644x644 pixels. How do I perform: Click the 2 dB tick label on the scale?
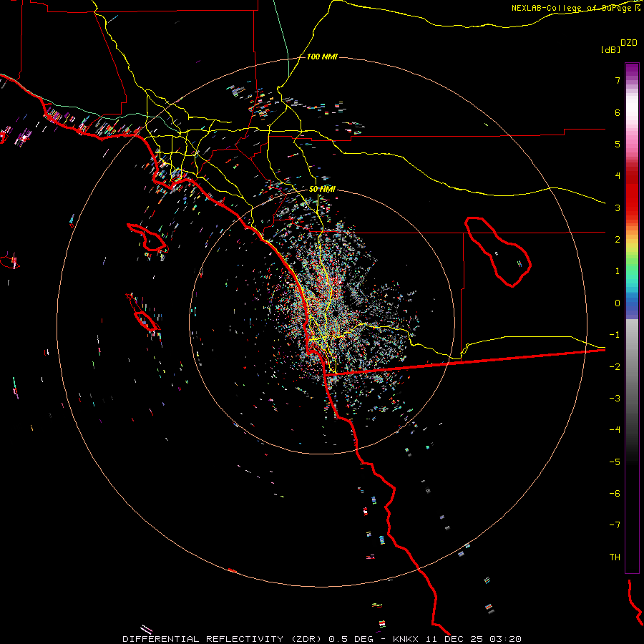(618, 240)
